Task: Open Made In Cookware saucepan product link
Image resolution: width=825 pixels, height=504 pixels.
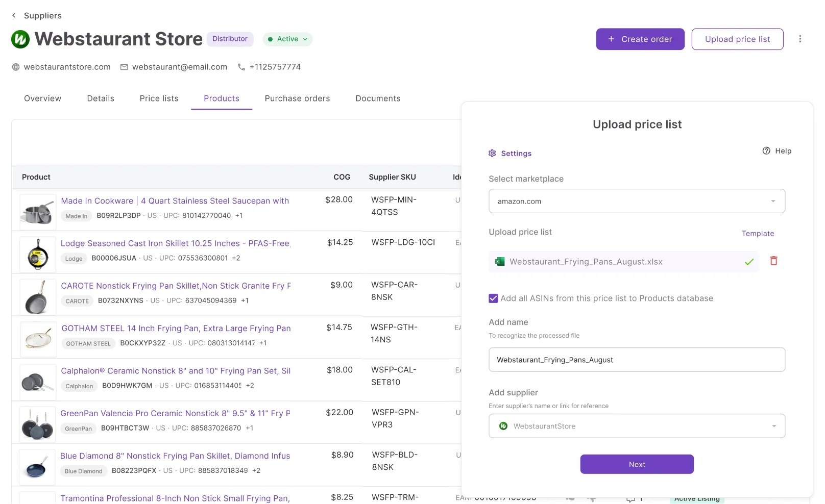Action: [175, 200]
